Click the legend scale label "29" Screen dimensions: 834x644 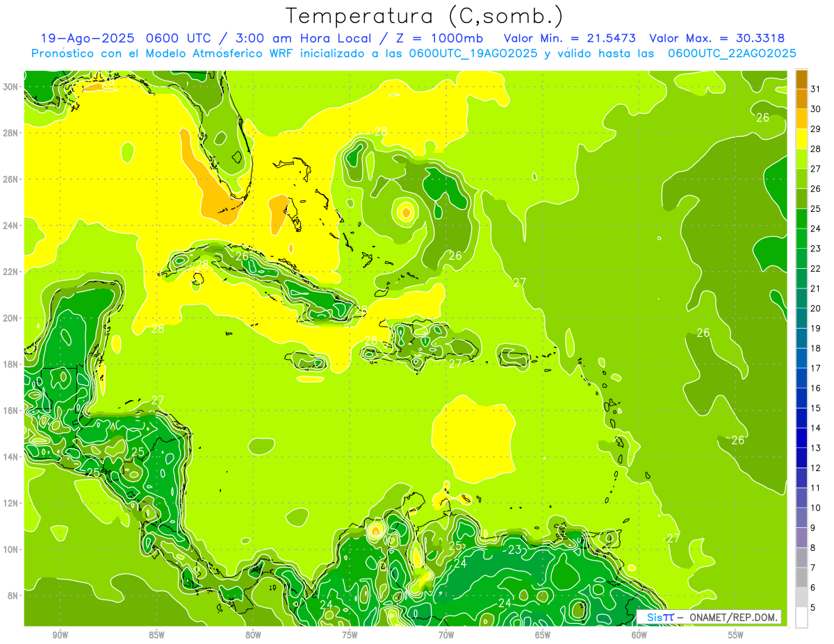[x=816, y=129]
